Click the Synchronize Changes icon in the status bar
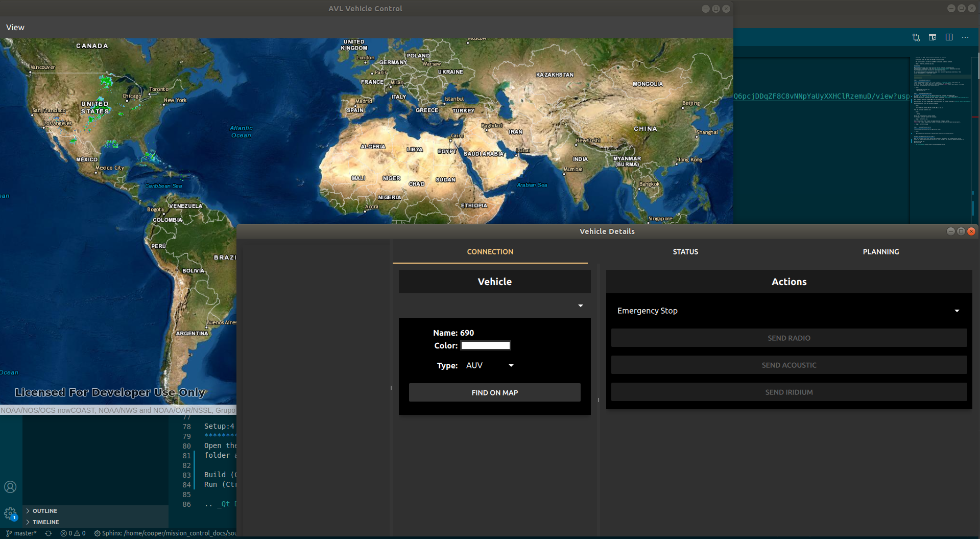Viewport: 980px width, 539px height. tap(49, 533)
